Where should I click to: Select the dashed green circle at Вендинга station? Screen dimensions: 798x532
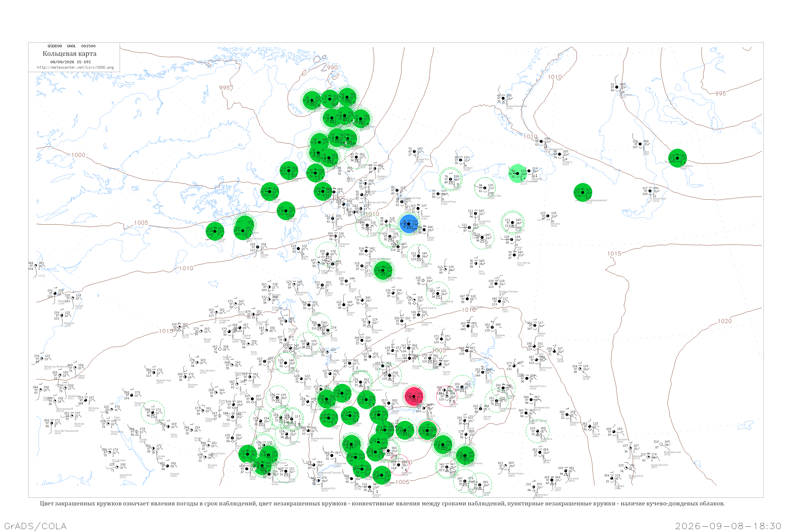pyautogui.click(x=419, y=256)
